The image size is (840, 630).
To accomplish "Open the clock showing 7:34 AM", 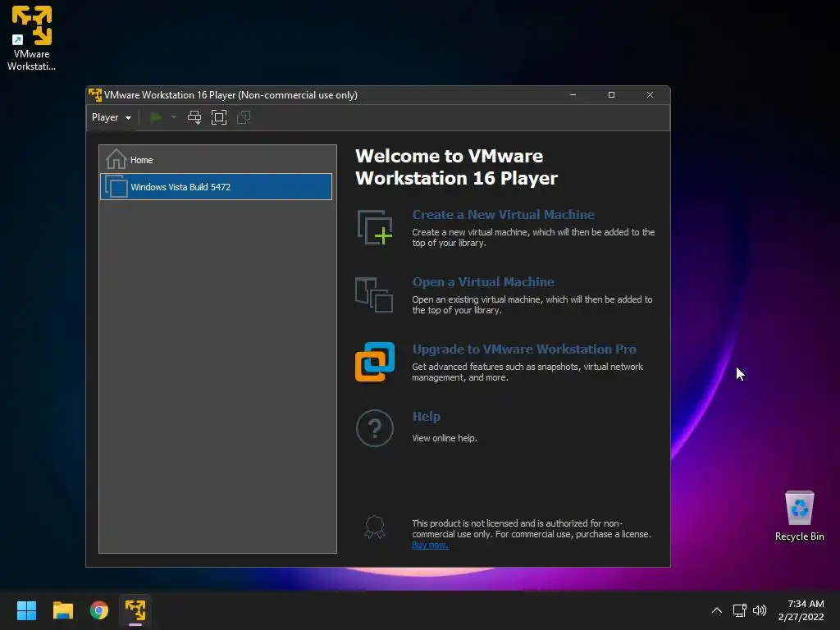I will coord(801,610).
